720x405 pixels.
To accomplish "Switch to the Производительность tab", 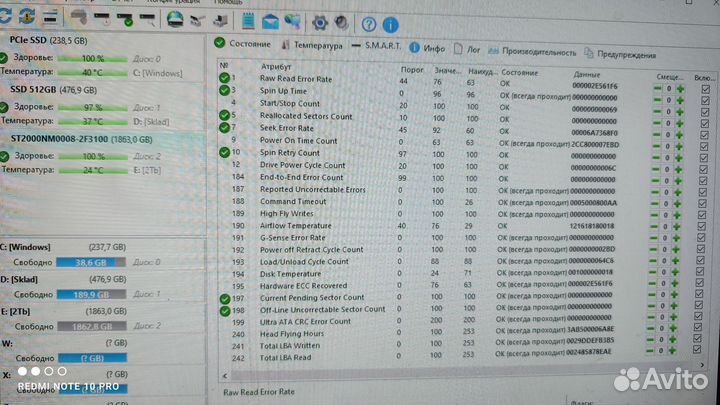I will tap(532, 51).
